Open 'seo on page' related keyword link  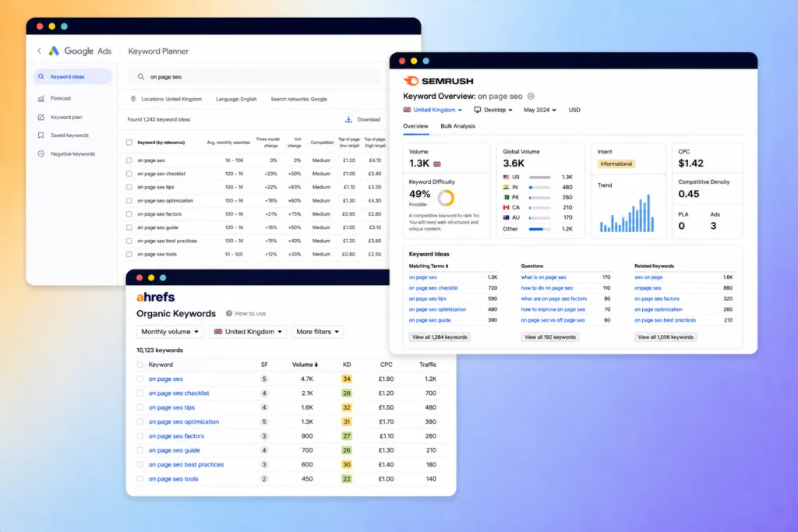[x=648, y=277]
